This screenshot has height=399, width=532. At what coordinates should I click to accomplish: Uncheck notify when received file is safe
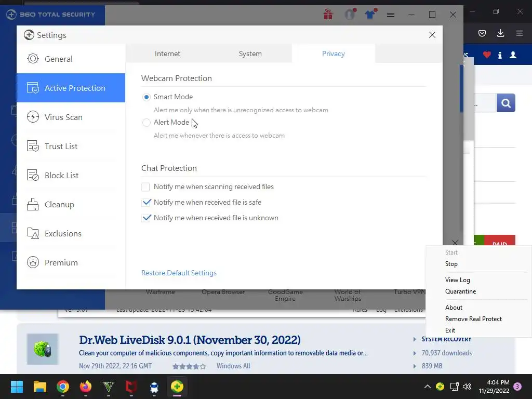coord(145,203)
